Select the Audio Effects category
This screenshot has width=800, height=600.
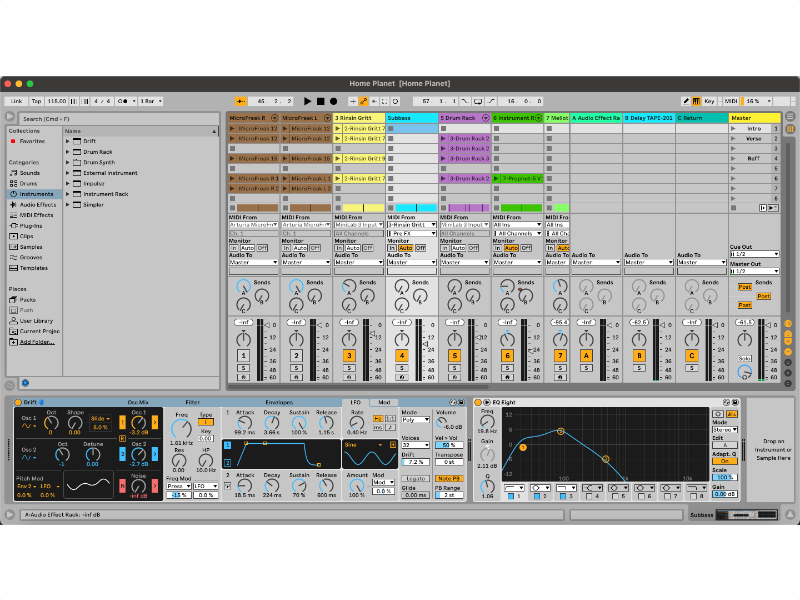click(x=38, y=205)
